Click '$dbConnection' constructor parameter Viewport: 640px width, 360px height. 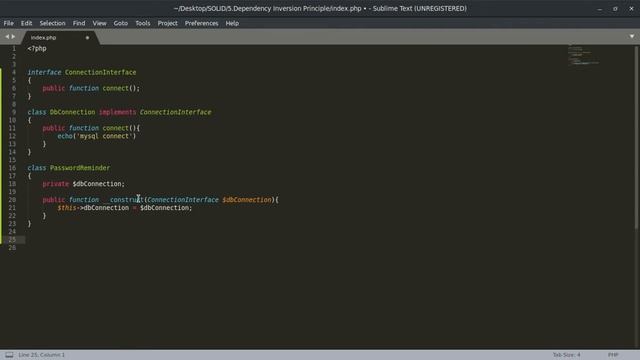247,200
